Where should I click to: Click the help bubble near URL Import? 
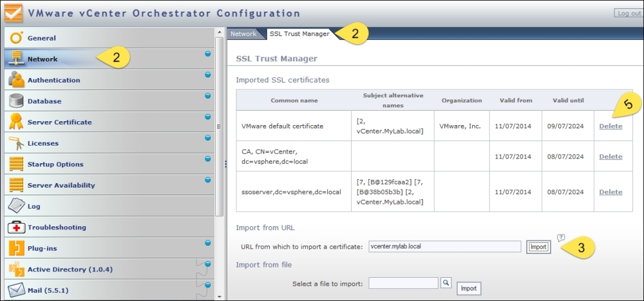pyautogui.click(x=561, y=238)
